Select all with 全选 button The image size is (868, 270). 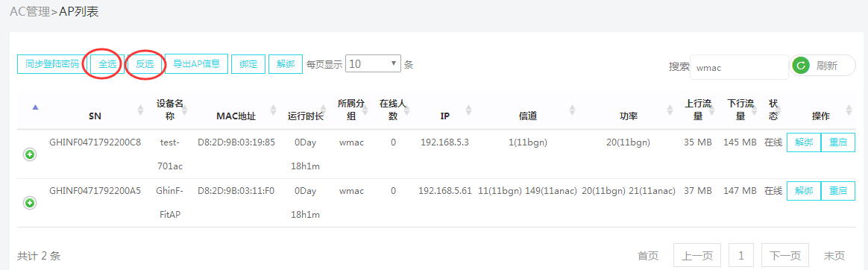pos(107,63)
